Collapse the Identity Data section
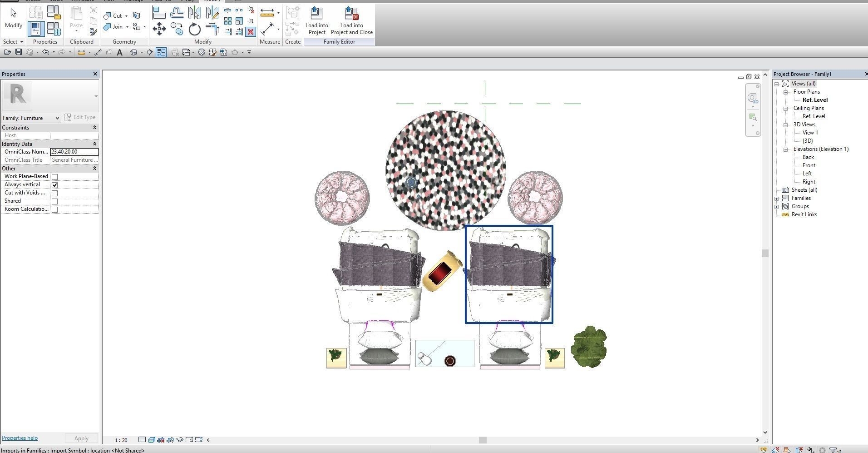 tap(95, 144)
